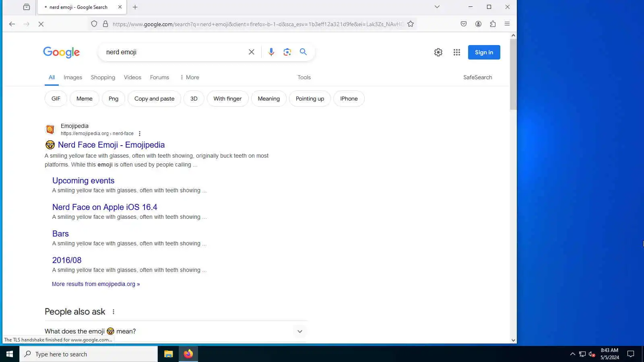Viewport: 644px width, 362px height.
Task: Open the Bars sitelink
Action: 60,234
